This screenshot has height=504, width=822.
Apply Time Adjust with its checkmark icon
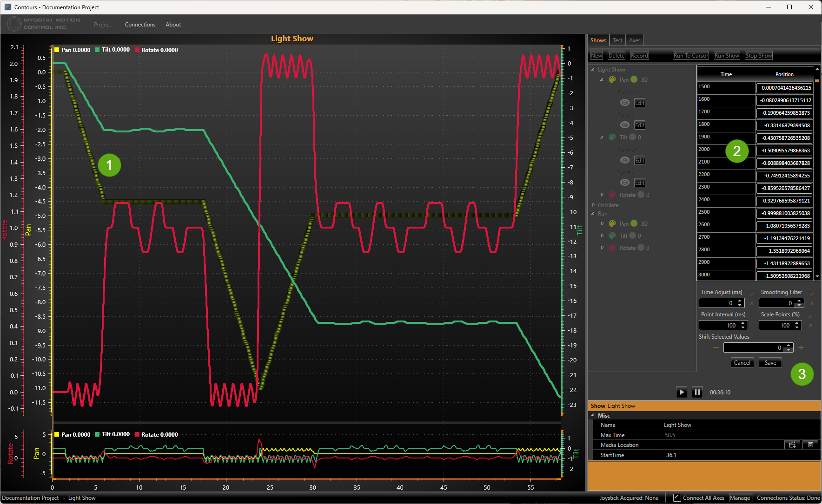coord(752,294)
